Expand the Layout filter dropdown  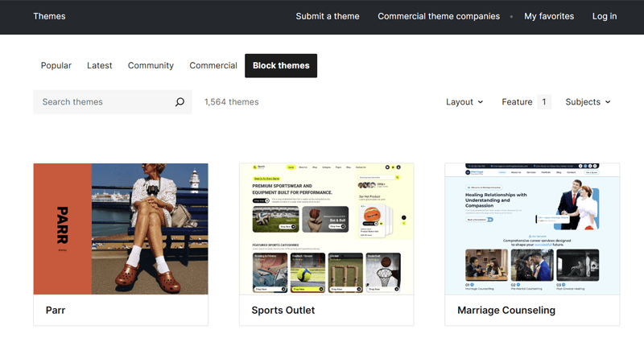464,102
